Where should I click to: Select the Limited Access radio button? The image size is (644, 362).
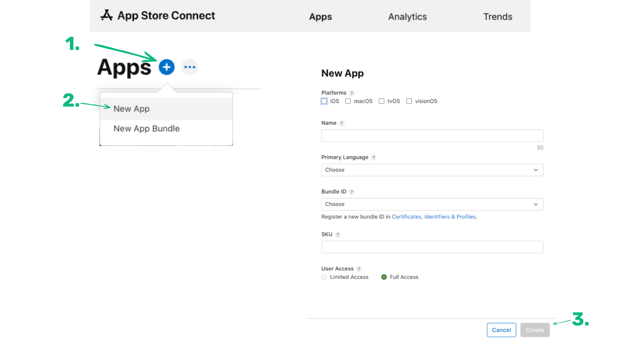click(324, 277)
